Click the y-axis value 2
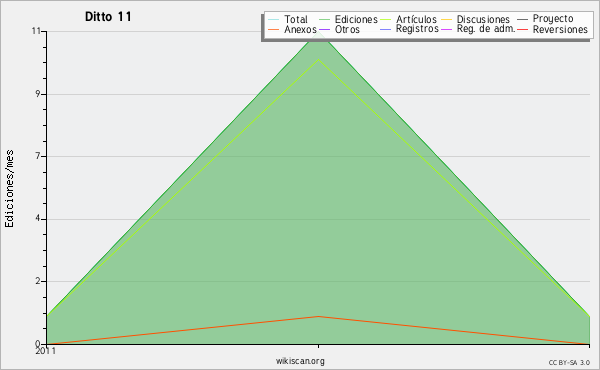Viewport: 600px width, 370px height. point(38,281)
